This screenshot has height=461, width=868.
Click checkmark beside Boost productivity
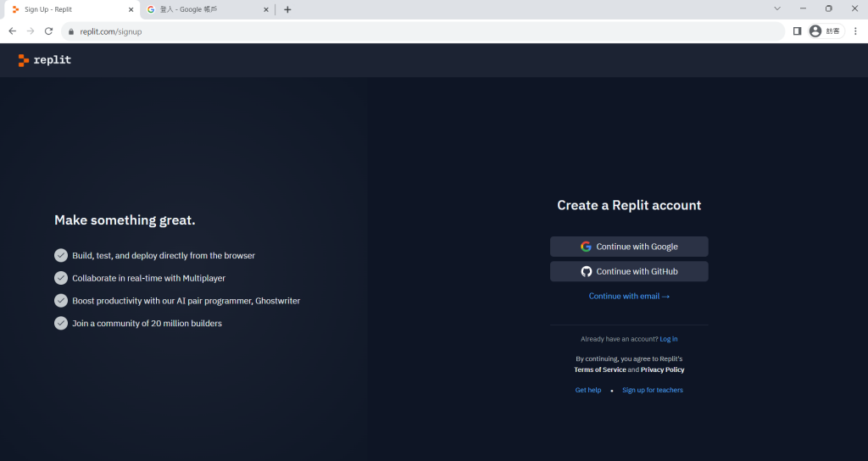[x=61, y=301]
